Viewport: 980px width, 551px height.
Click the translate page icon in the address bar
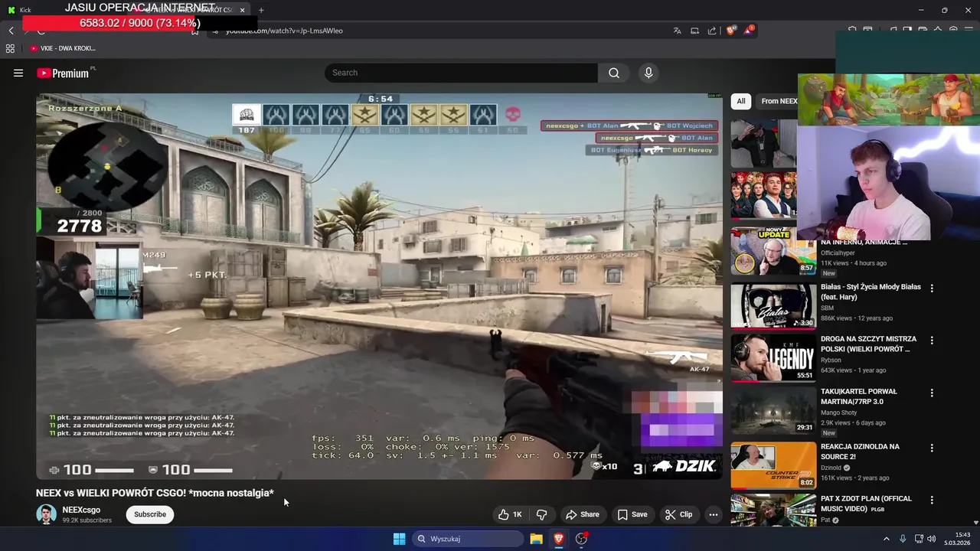[x=677, y=31]
